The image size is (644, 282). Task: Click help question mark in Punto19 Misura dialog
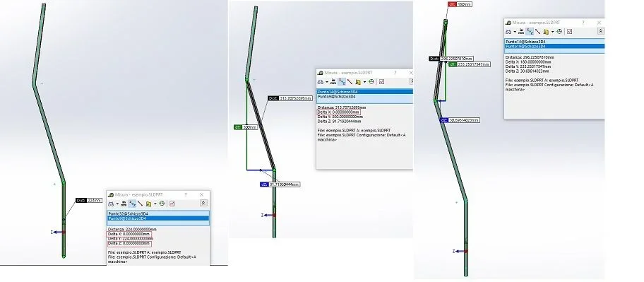[583, 22]
